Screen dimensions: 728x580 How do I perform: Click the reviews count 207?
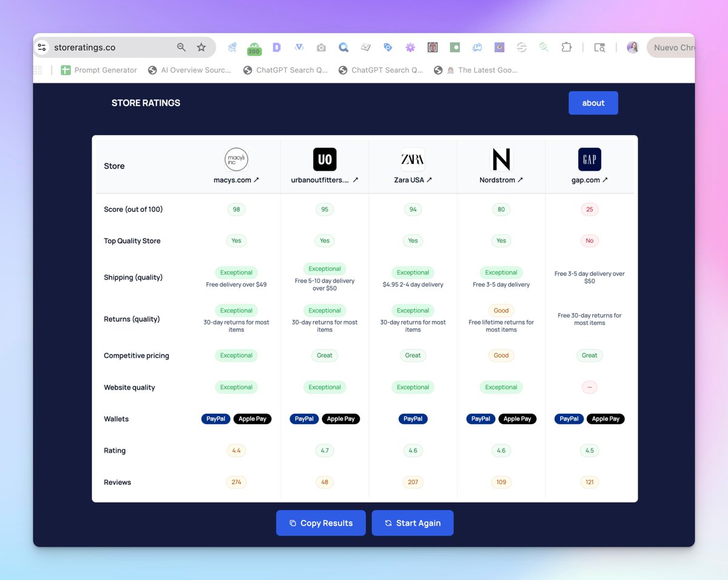pyautogui.click(x=413, y=482)
